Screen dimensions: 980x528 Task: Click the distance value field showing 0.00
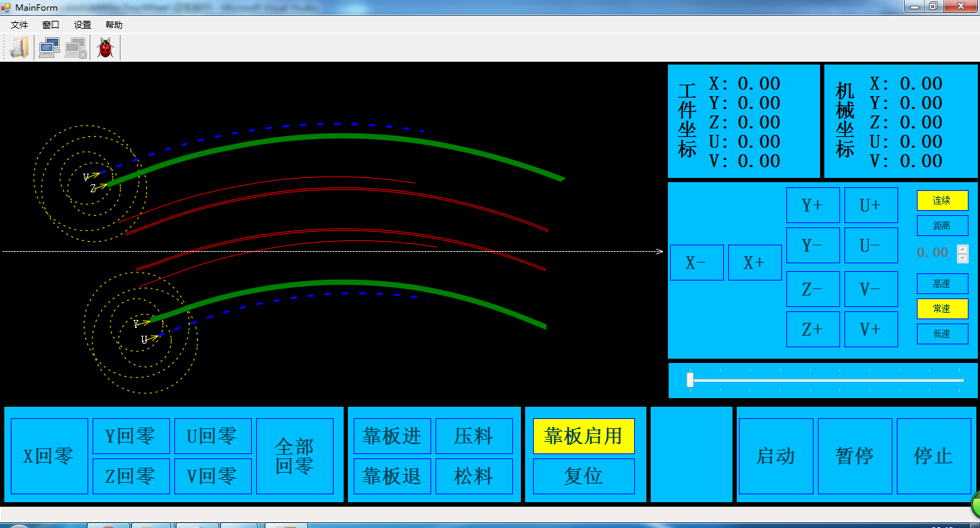[x=933, y=253]
